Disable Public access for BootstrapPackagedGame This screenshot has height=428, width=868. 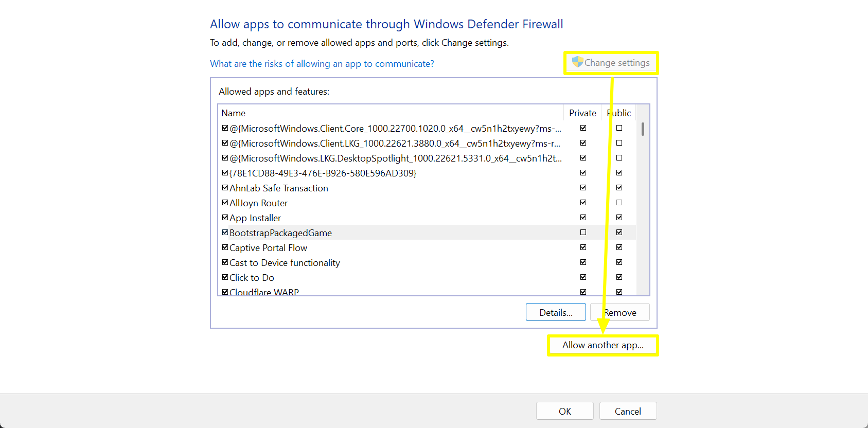[x=619, y=233]
